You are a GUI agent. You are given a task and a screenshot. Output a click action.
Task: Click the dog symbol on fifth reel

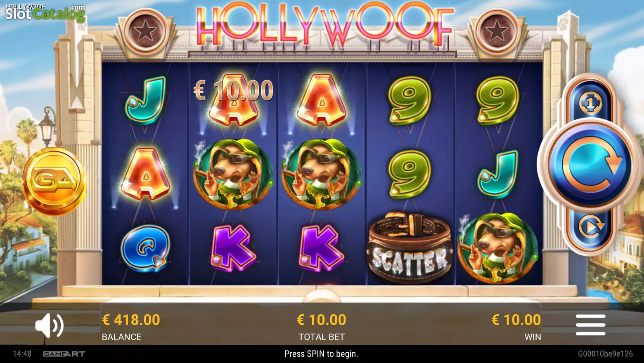[497, 248]
